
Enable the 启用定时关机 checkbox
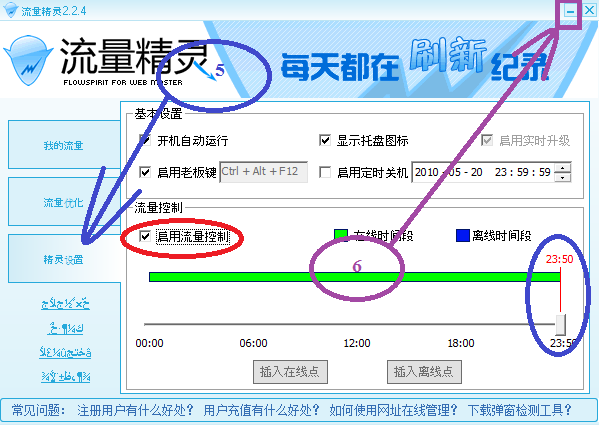pos(325,172)
